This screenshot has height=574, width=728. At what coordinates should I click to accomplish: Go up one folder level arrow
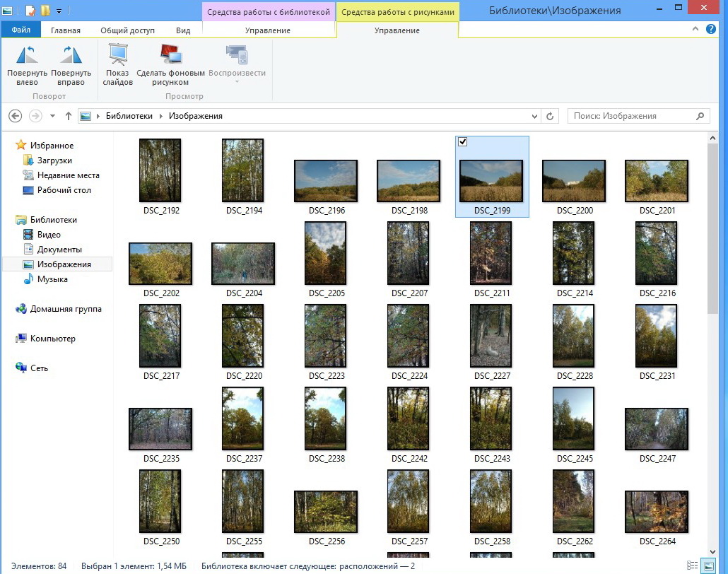[x=69, y=116]
